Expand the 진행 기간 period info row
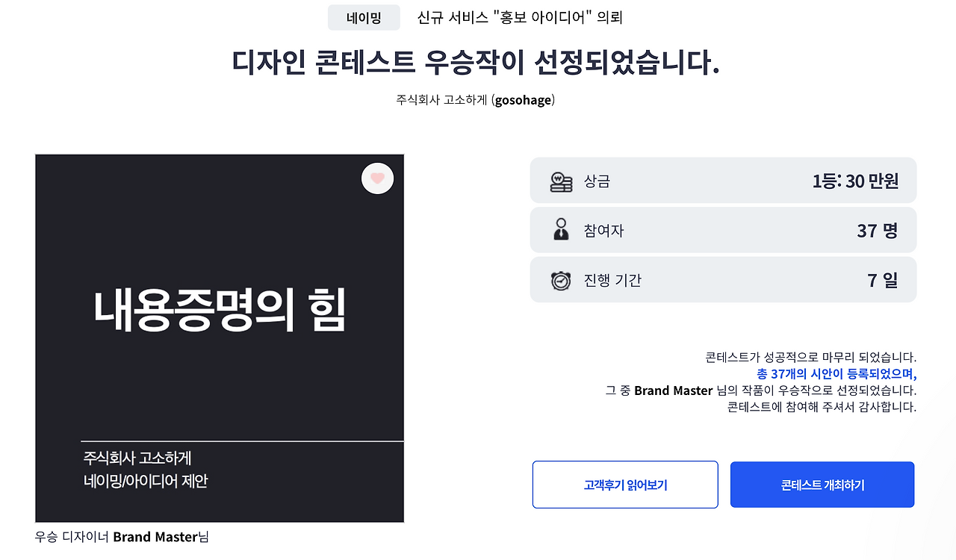The image size is (956, 560). click(723, 279)
